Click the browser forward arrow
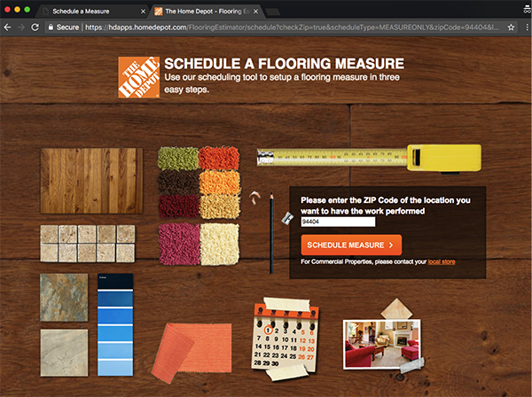Image resolution: width=532 pixels, height=397 pixels. tap(21, 27)
